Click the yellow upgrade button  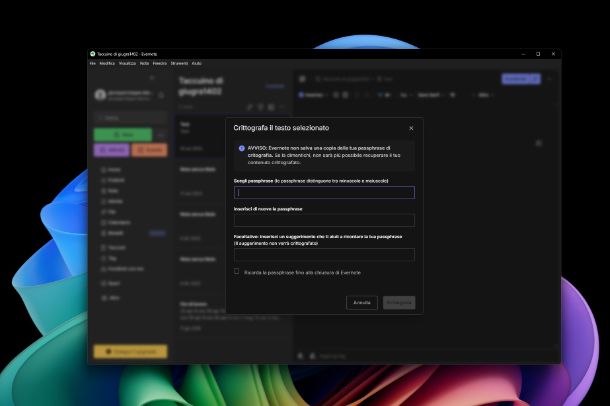130,352
